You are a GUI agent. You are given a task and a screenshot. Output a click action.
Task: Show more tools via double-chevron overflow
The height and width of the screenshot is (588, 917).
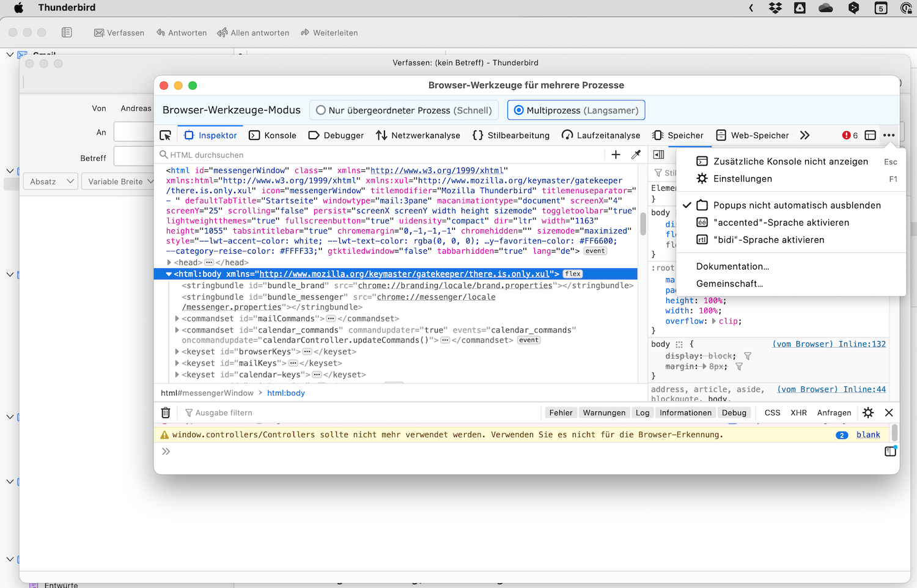coord(805,136)
